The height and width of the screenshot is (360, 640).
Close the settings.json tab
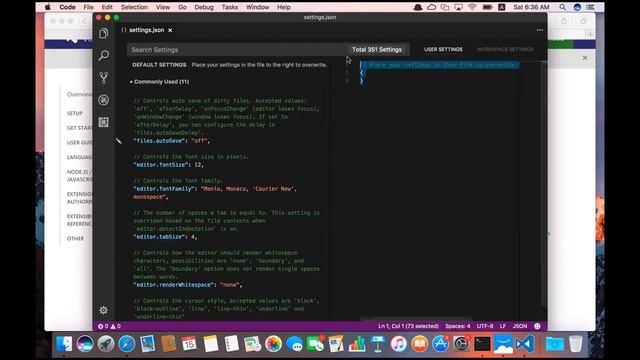point(170,30)
